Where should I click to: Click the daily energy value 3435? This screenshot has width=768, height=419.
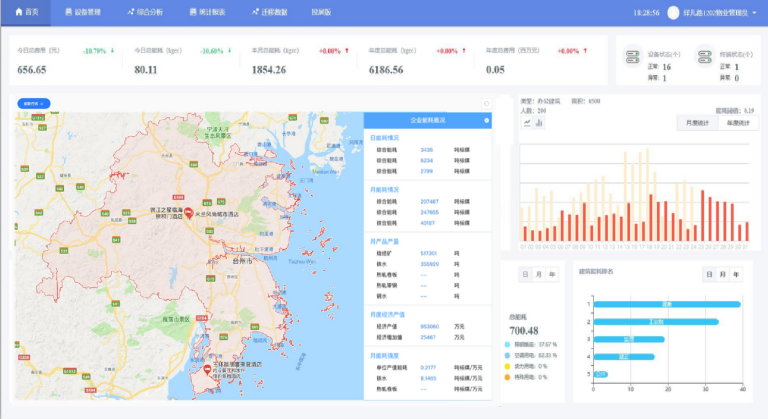pos(427,150)
